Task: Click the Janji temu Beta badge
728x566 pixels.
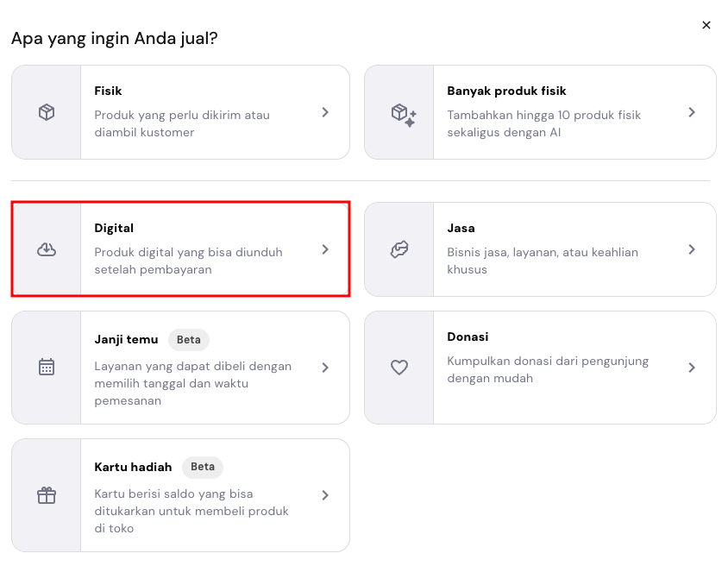Action: (x=188, y=339)
